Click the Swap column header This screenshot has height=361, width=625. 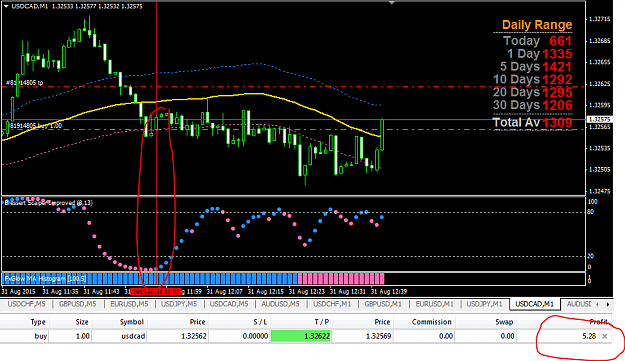[504, 322]
